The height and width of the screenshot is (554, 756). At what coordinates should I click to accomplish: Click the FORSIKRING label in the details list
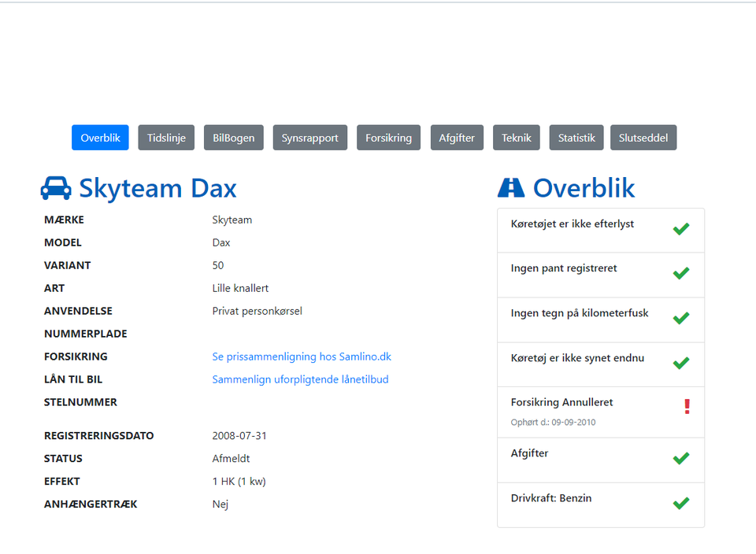76,356
